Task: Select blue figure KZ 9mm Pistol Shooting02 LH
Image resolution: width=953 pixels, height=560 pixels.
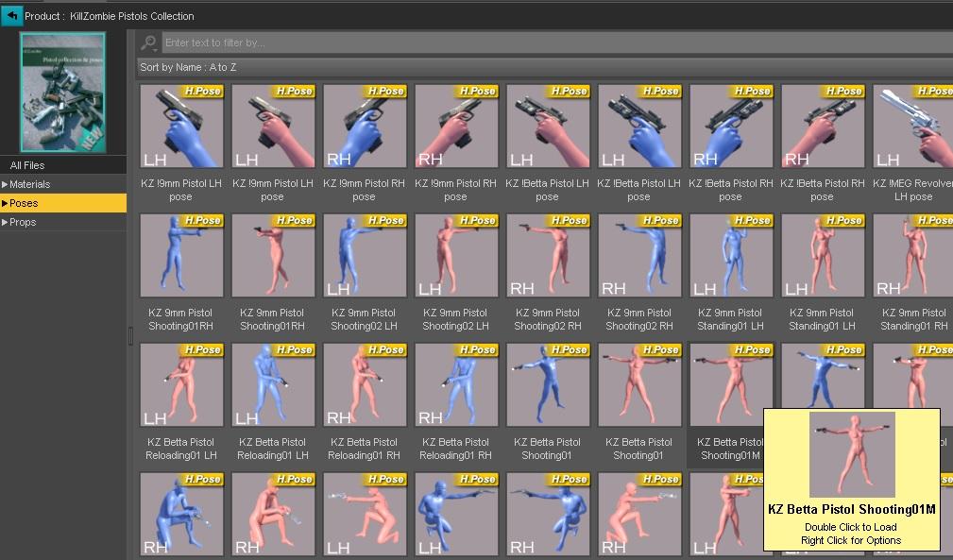Action: tap(365, 255)
